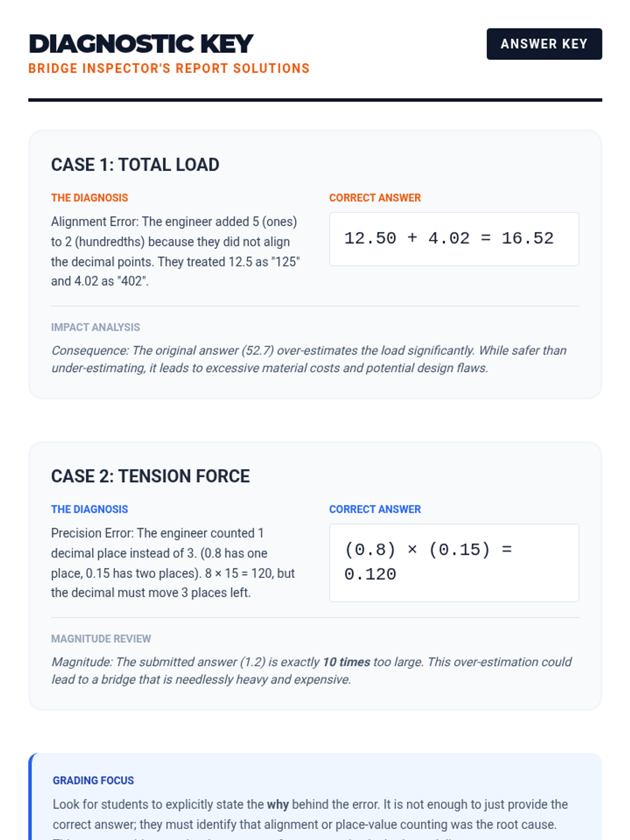Click the IMPACT ANALYSIS section label
This screenshot has height=840, width=630.
coord(96,328)
